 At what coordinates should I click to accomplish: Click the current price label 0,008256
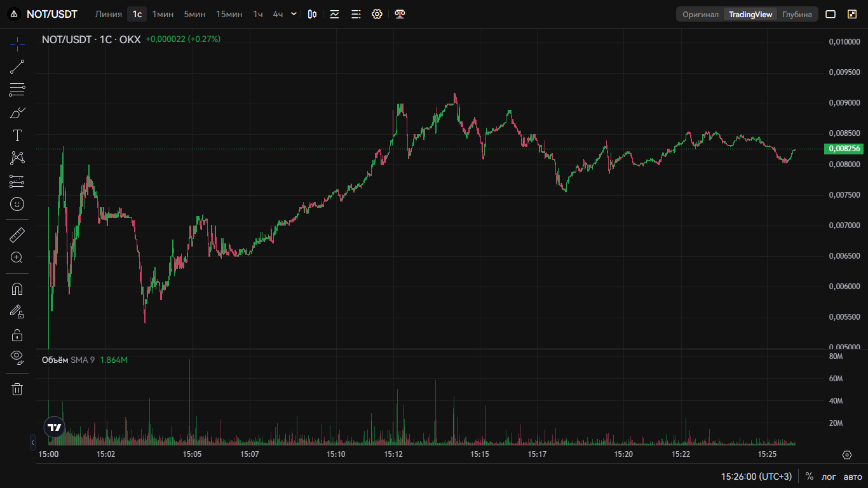[x=843, y=149]
